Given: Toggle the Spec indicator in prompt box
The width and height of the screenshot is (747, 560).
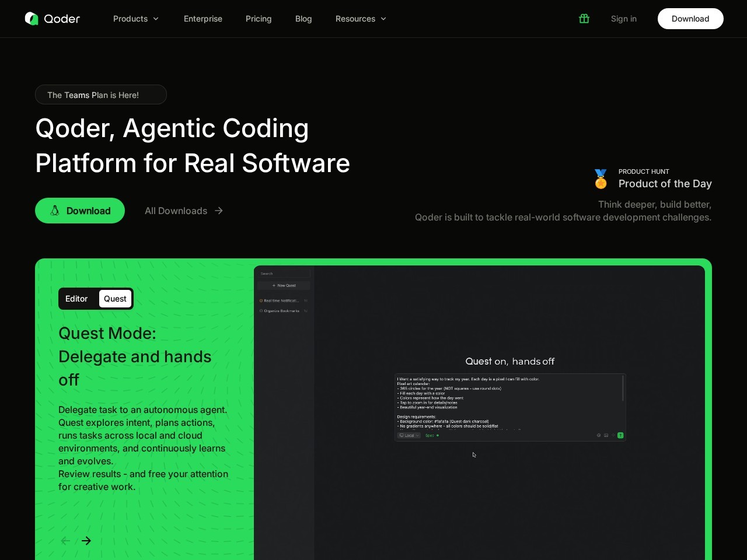Looking at the screenshot, I should [x=432, y=435].
